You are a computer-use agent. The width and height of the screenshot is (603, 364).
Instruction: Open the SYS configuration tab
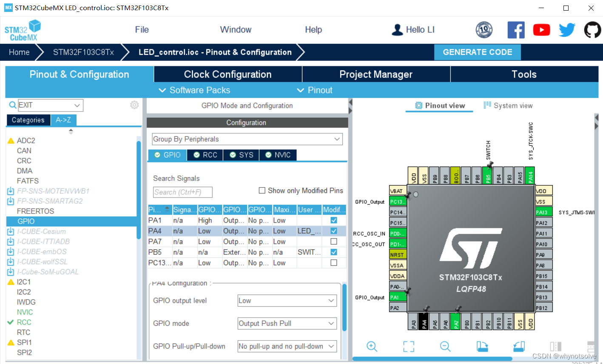coord(242,155)
